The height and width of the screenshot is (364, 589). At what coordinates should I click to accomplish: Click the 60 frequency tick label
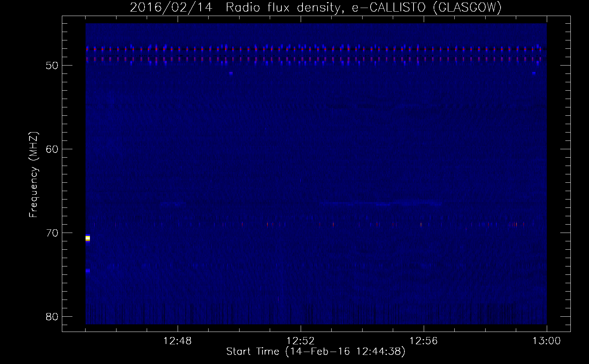[52, 149]
